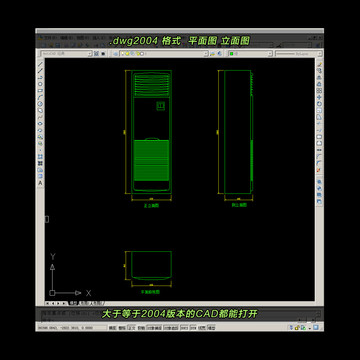Select the Arc drawing tool
The width and height of the screenshot is (360, 360).
(40, 97)
